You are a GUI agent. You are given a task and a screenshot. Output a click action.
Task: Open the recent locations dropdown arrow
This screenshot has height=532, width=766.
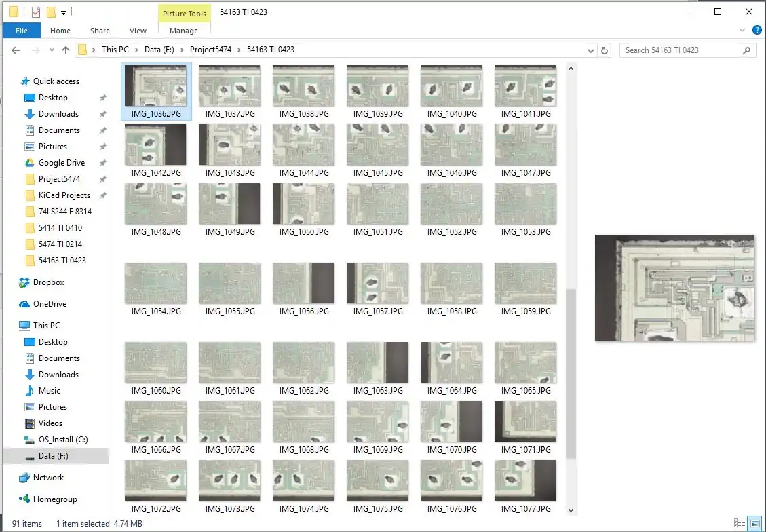pos(51,50)
